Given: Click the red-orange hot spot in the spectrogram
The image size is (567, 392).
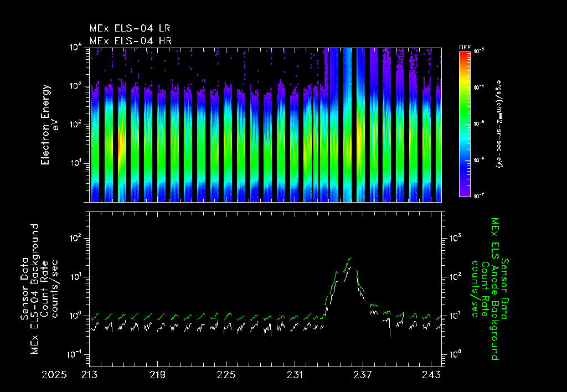Looking at the screenshot, I should pos(121,145).
